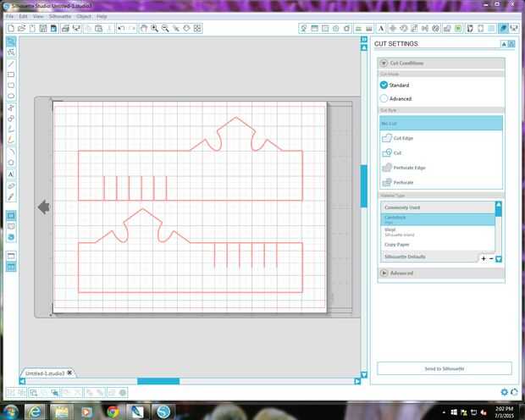This screenshot has height=420, width=525.
Task: Open the View menu
Action: click(38, 16)
